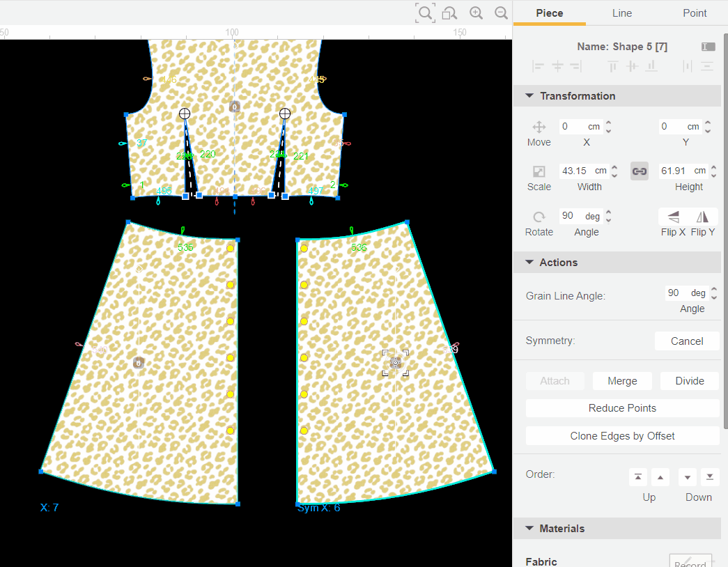This screenshot has height=567, width=728.
Task: Click the Grain Line Angle input field
Action: (687, 293)
